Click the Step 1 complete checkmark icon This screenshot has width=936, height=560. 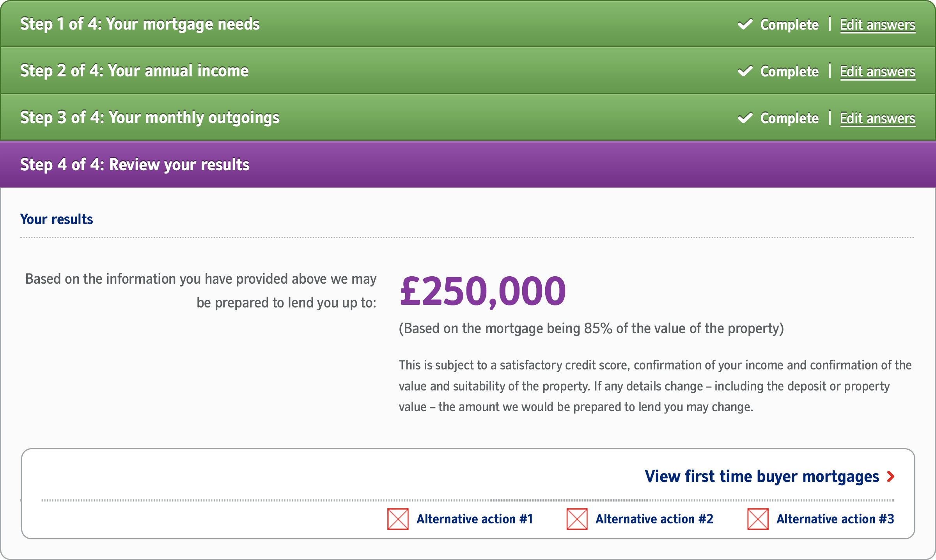point(745,24)
